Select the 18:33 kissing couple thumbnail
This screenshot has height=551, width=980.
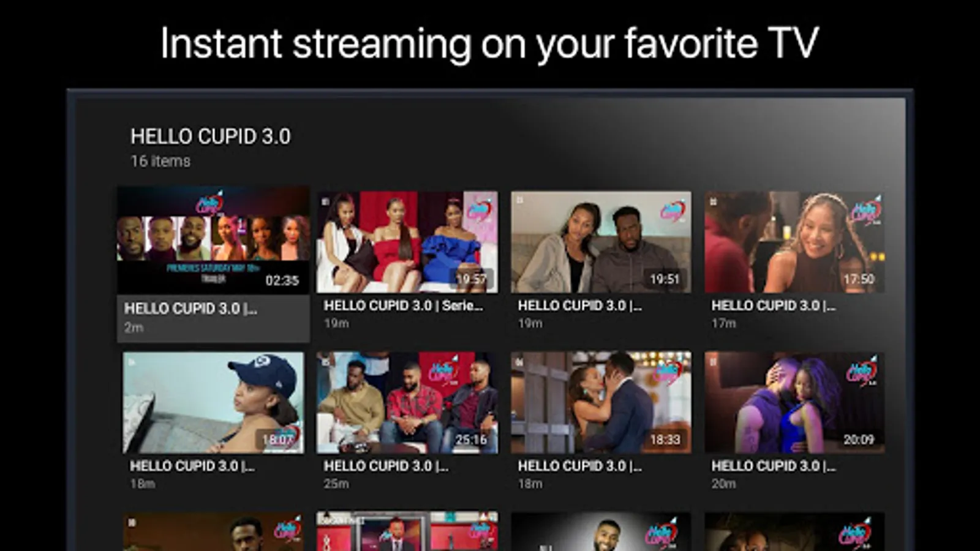tap(601, 402)
